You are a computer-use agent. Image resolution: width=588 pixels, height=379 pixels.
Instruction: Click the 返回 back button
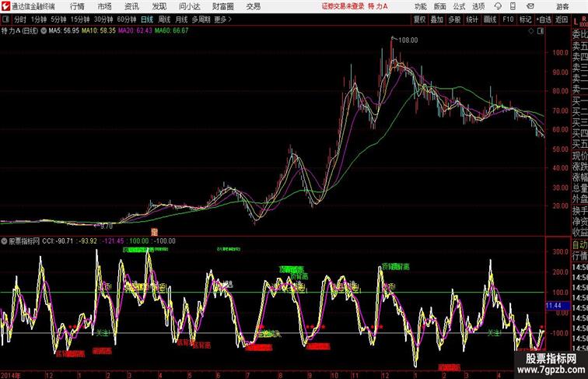click(562, 19)
